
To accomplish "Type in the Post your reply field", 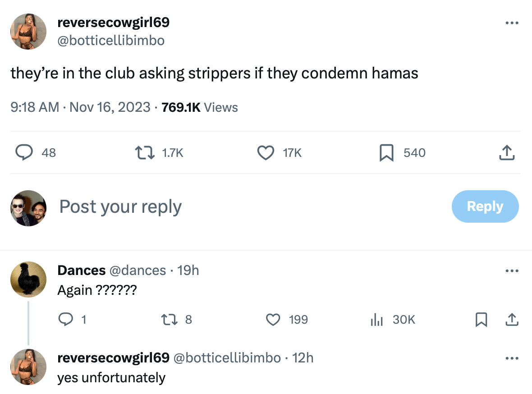I will (x=225, y=206).
